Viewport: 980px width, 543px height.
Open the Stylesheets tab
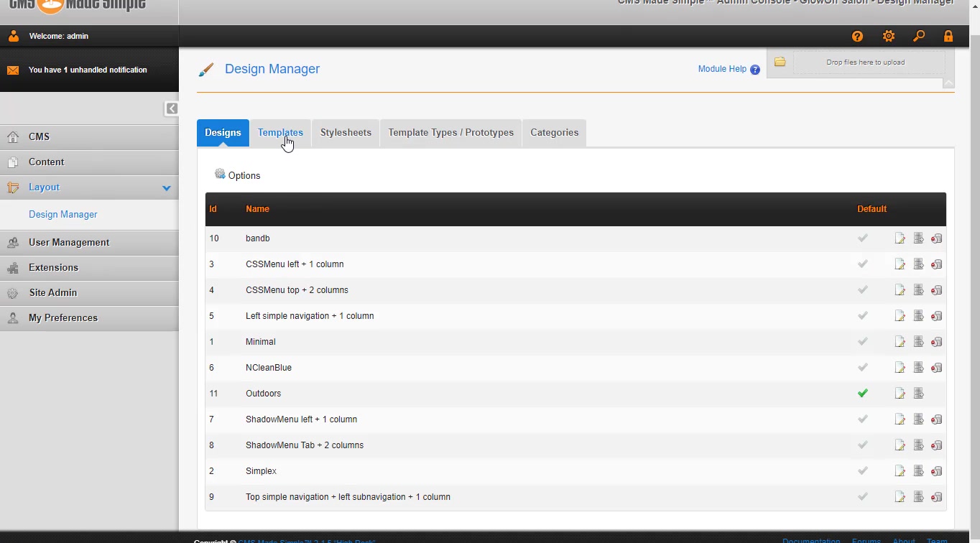(346, 133)
